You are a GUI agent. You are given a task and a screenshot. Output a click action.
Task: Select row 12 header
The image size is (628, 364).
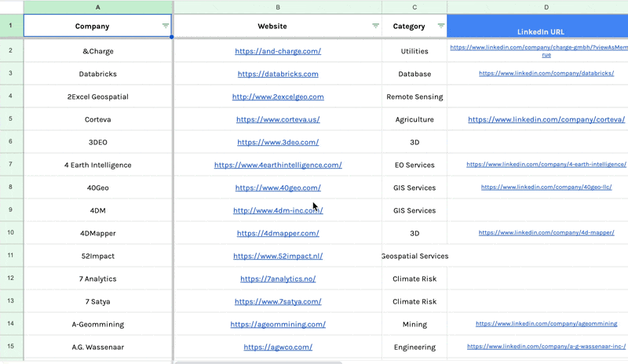tap(11, 278)
